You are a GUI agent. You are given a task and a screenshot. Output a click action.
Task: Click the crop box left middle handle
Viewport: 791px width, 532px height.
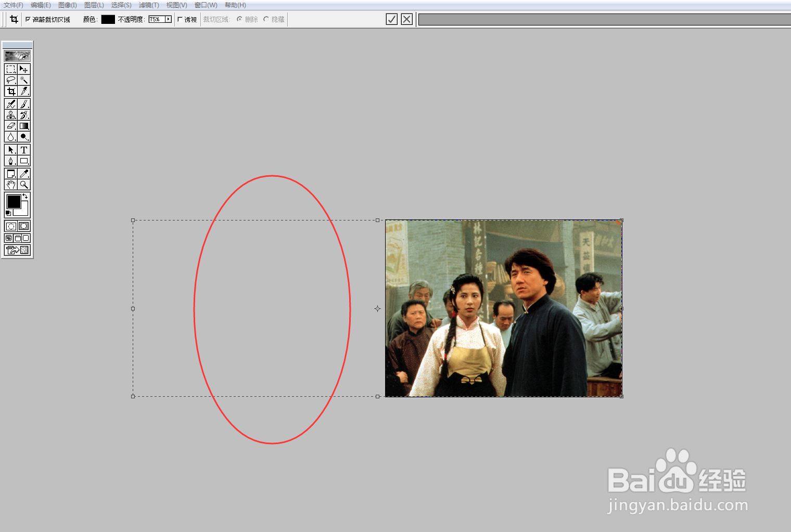pyautogui.click(x=133, y=308)
